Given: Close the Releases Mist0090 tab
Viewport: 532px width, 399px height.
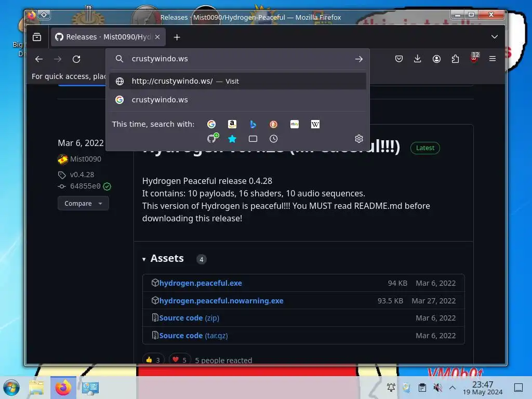Looking at the screenshot, I should (x=157, y=37).
